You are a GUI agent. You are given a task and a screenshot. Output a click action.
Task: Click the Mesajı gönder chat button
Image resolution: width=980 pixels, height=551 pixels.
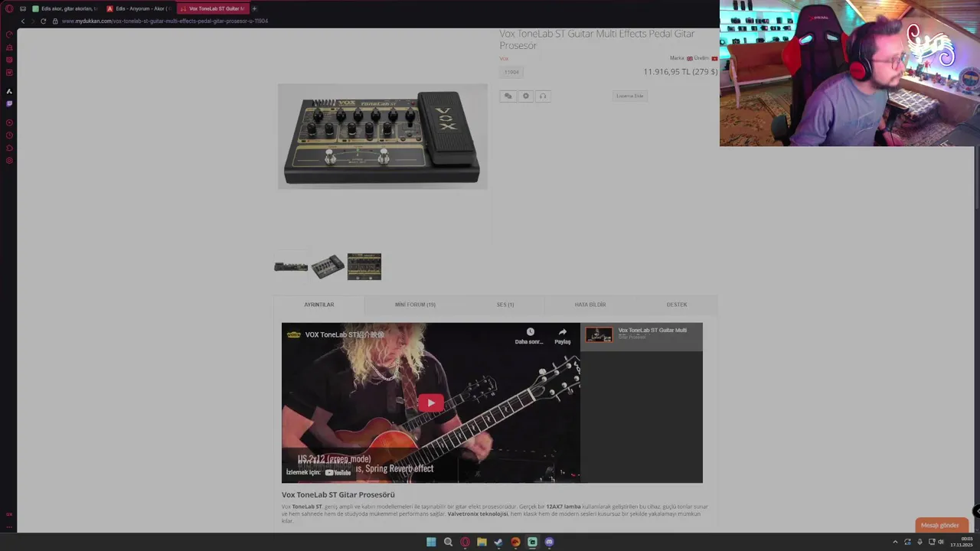[941, 525]
